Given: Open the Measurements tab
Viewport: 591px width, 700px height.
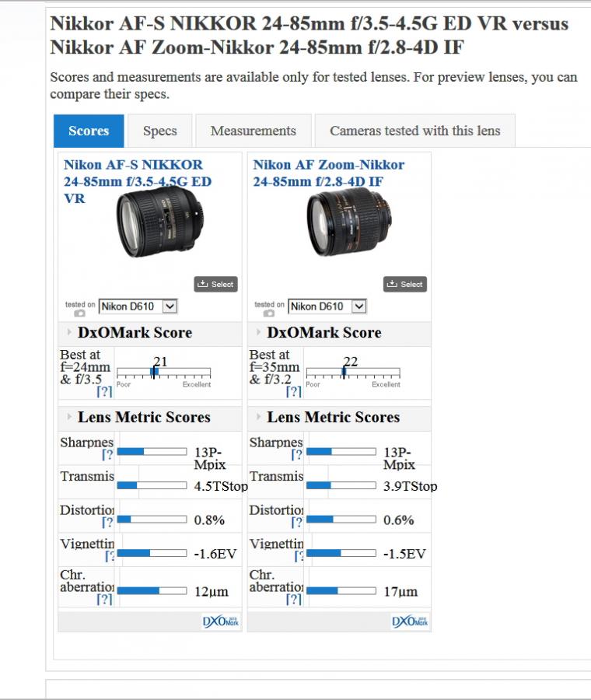Looking at the screenshot, I should (x=253, y=131).
